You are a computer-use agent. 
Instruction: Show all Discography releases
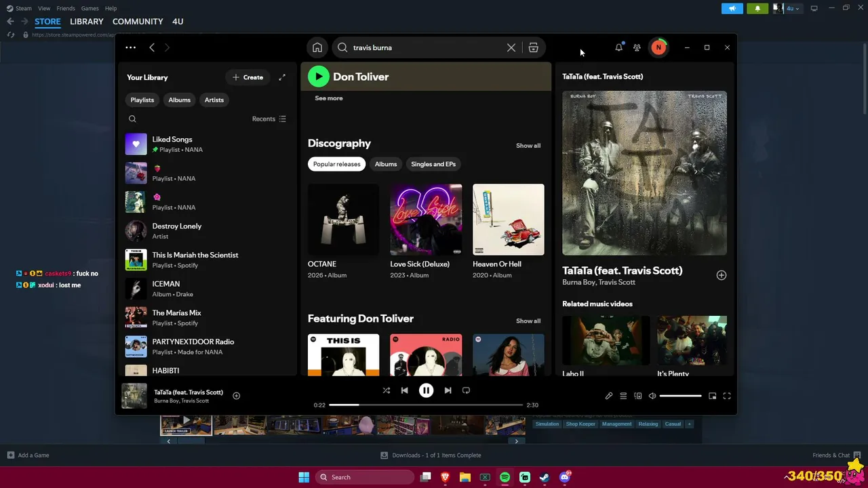[x=528, y=146]
